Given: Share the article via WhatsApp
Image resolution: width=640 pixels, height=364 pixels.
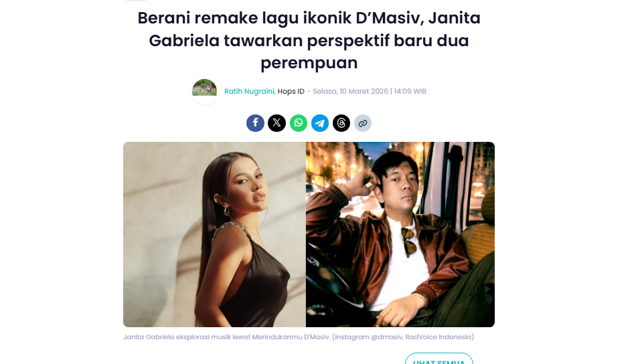Looking at the screenshot, I should coord(299,123).
